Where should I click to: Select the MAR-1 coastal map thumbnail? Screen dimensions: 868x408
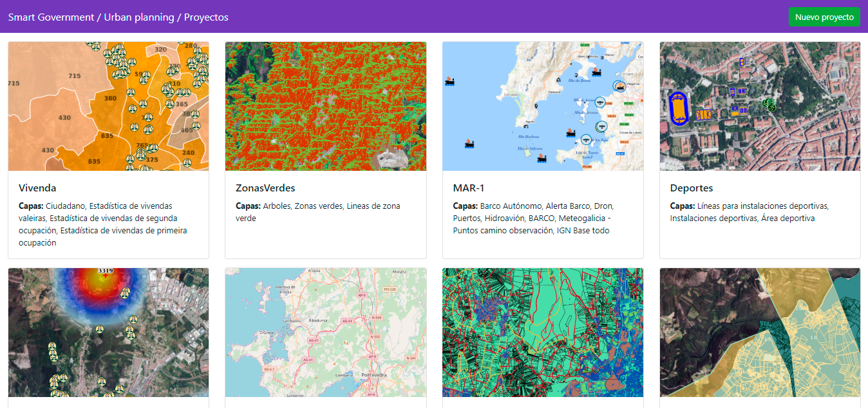point(543,106)
